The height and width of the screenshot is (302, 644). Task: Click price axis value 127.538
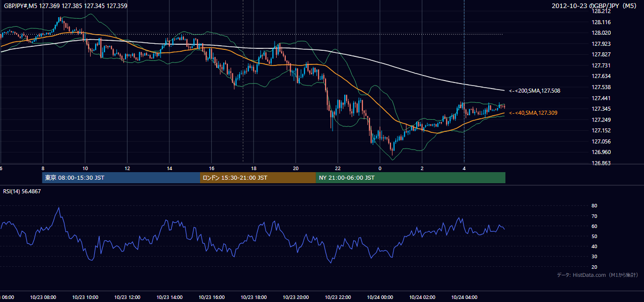pos(601,87)
